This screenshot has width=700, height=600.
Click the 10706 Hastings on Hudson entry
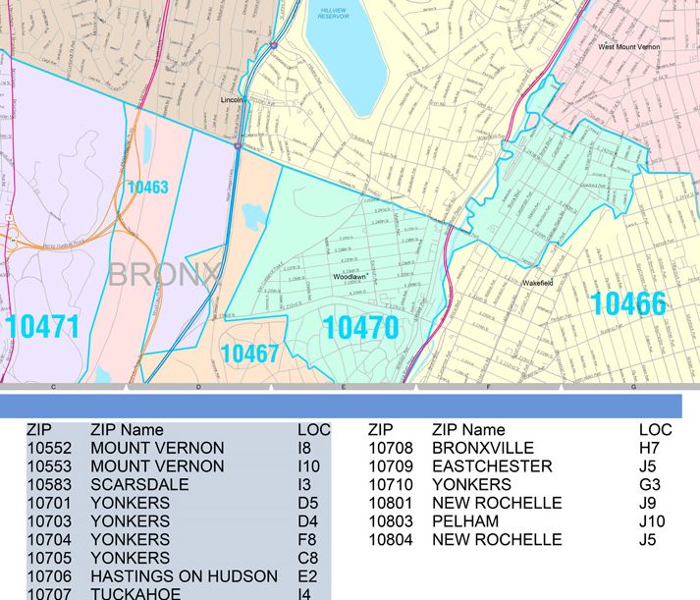coord(152,576)
